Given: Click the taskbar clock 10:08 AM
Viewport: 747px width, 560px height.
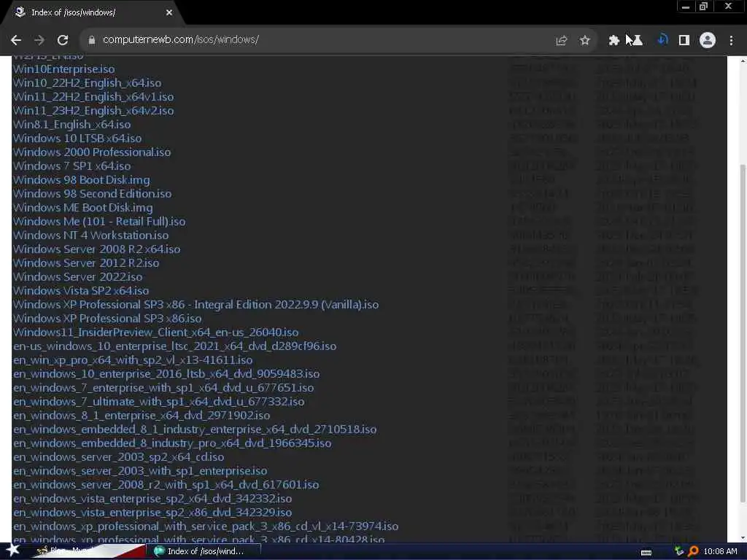Looking at the screenshot, I should (x=720, y=551).
